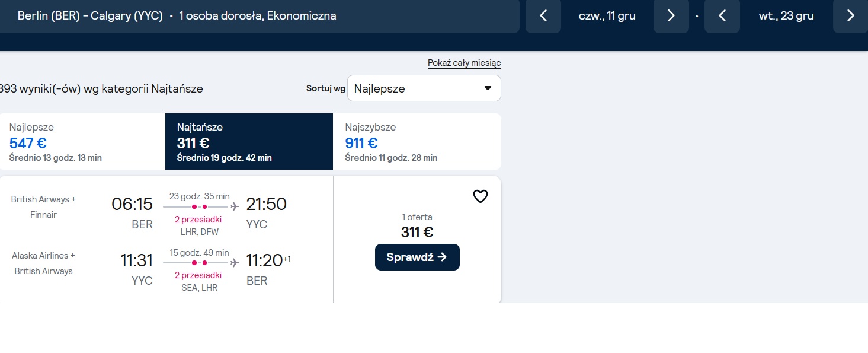The width and height of the screenshot is (868, 353).
Task: Click the dropdown arrow in sort box
Action: coord(488,88)
